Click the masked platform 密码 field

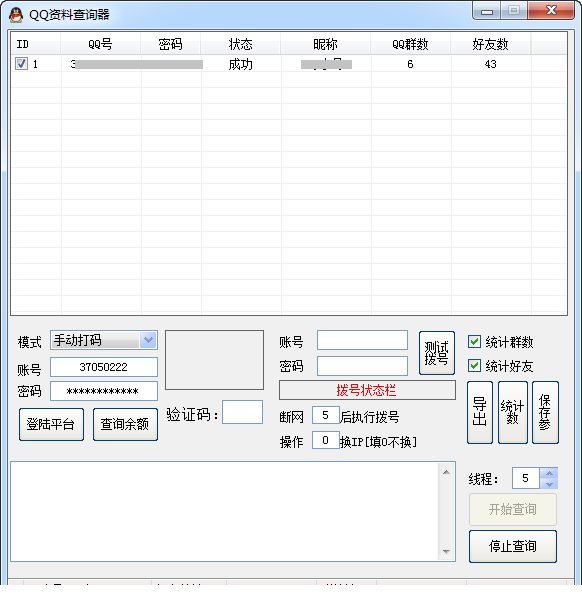coord(104,391)
